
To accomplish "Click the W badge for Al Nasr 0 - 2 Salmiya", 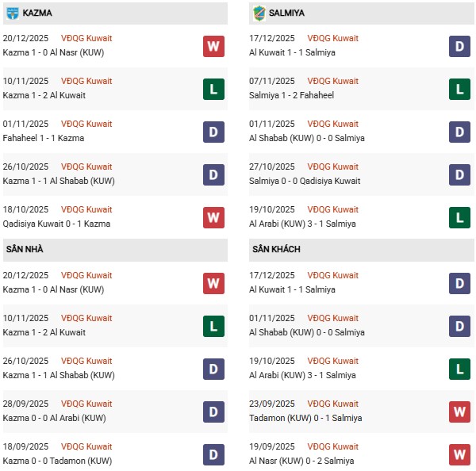I will click(x=459, y=454).
